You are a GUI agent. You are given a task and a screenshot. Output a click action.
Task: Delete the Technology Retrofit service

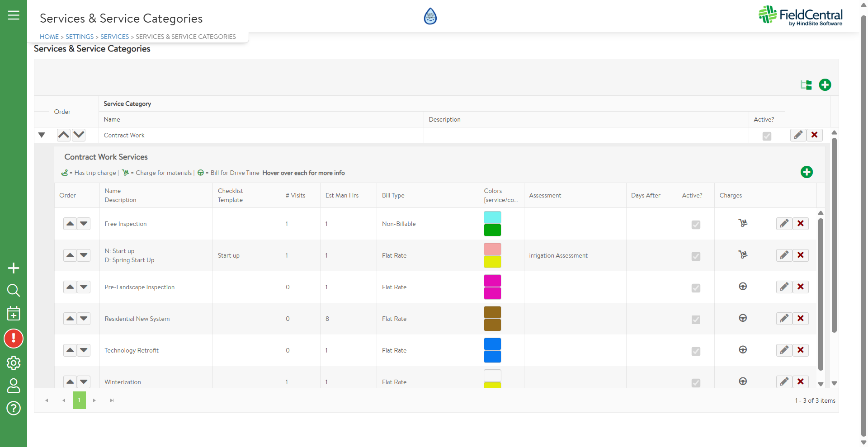tap(800, 350)
